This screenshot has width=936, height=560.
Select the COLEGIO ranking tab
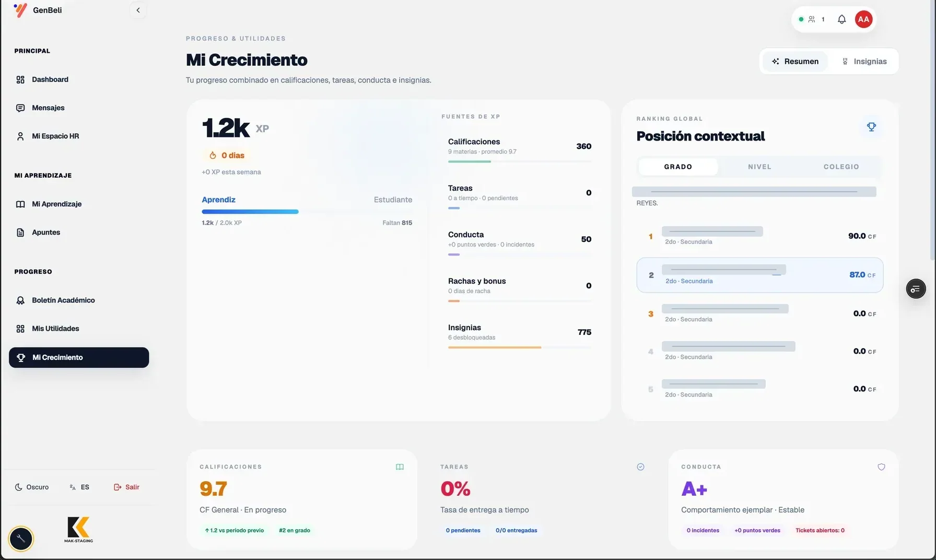tap(841, 167)
